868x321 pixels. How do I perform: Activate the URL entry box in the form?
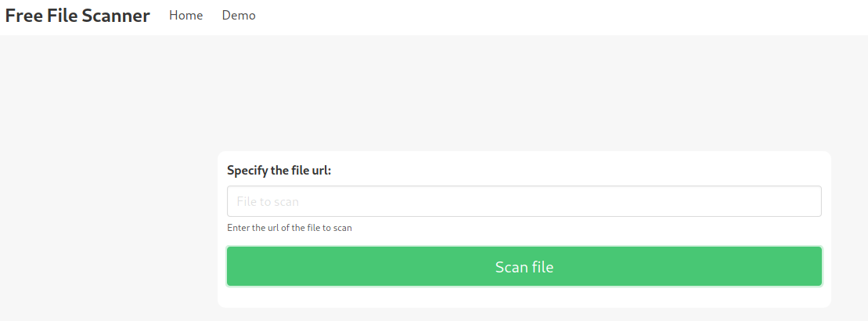[524, 201]
